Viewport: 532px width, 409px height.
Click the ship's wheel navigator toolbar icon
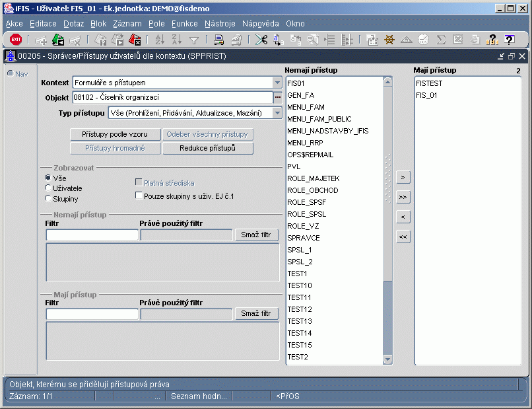pos(389,40)
